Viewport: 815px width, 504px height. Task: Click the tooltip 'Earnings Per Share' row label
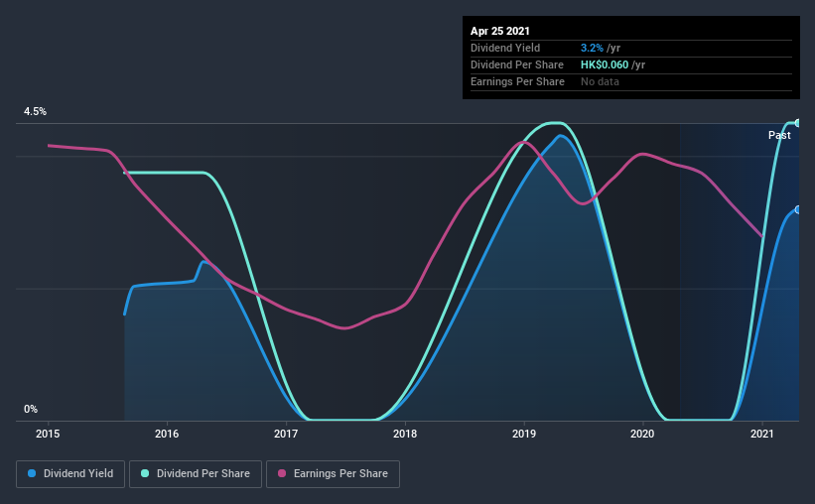coord(518,81)
